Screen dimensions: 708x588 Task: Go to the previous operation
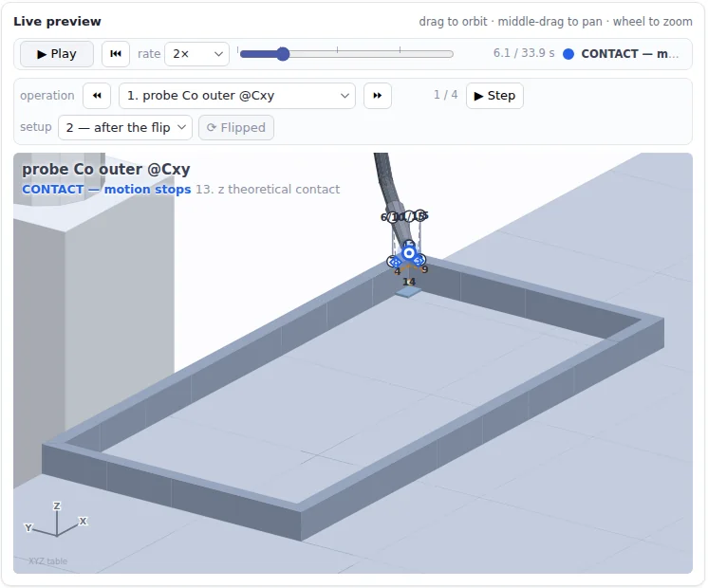[x=97, y=96]
